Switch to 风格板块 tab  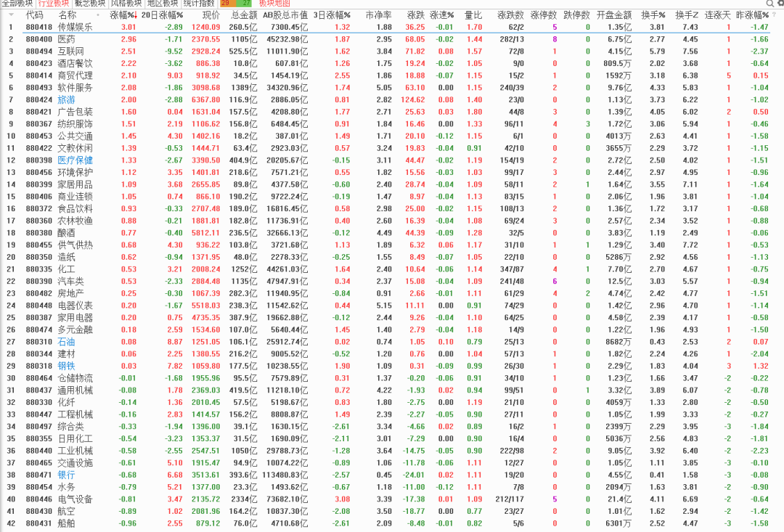126,3
